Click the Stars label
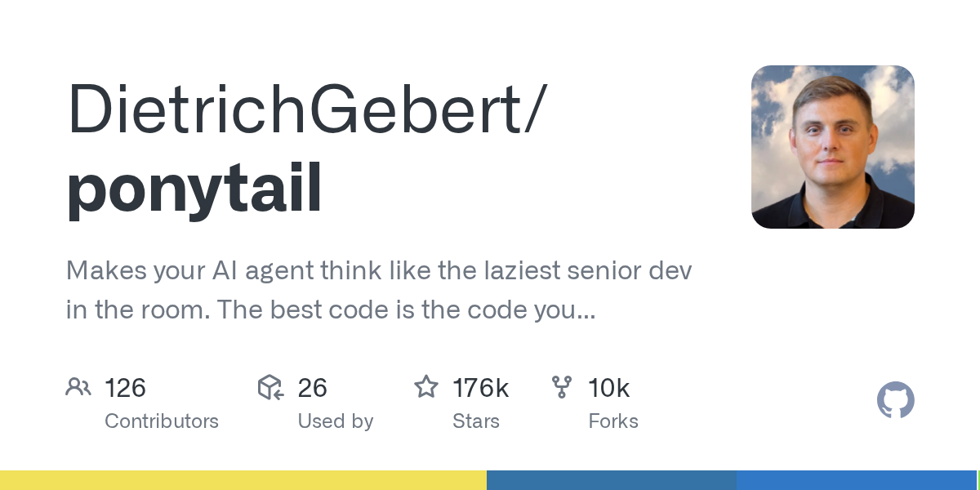The image size is (980, 490). coord(476,421)
